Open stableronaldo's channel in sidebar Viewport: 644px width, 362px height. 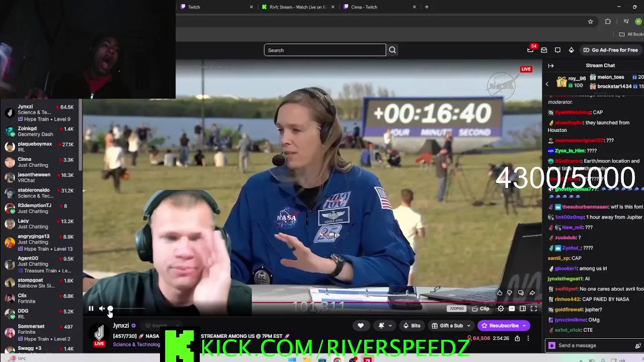click(41, 193)
